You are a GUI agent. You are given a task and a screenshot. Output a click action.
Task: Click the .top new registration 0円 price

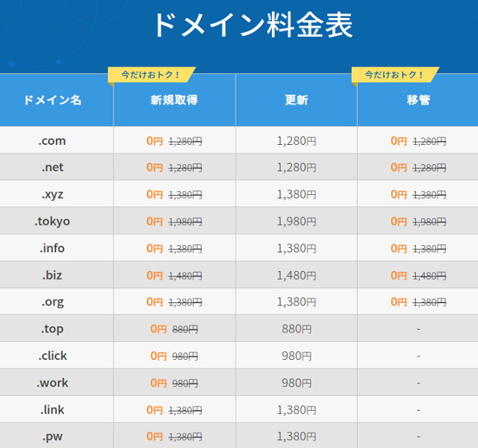click(x=158, y=329)
